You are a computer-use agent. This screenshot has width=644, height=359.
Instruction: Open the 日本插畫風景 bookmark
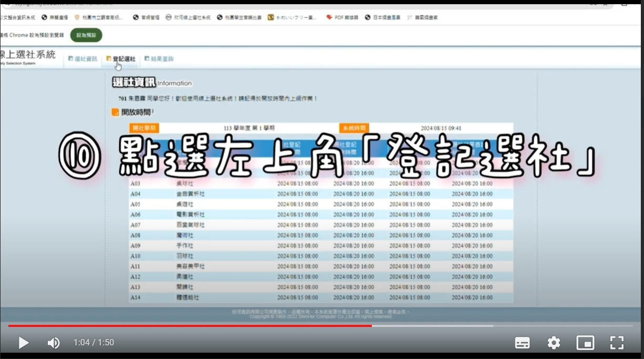(x=382, y=17)
